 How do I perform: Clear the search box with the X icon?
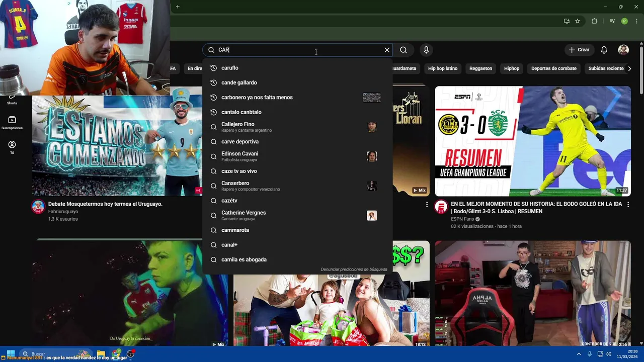point(387,50)
